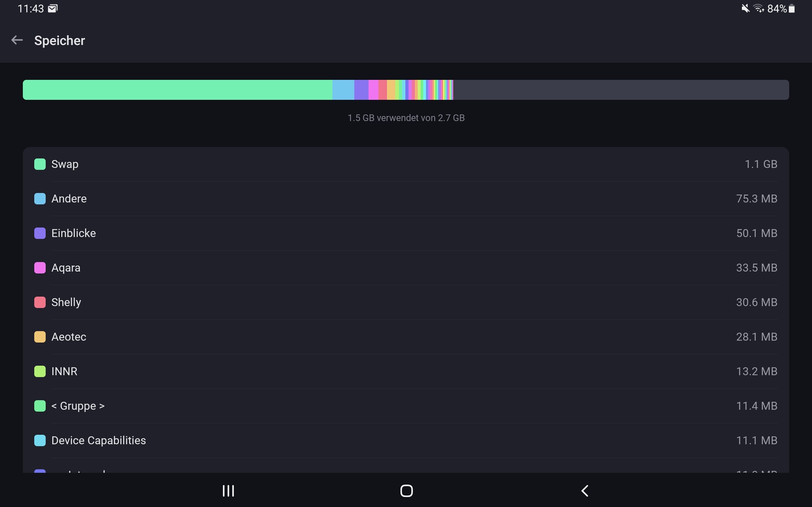Screen dimensions: 812x507
Task: Click the purple Einblicke color swatch
Action: coord(40,234)
